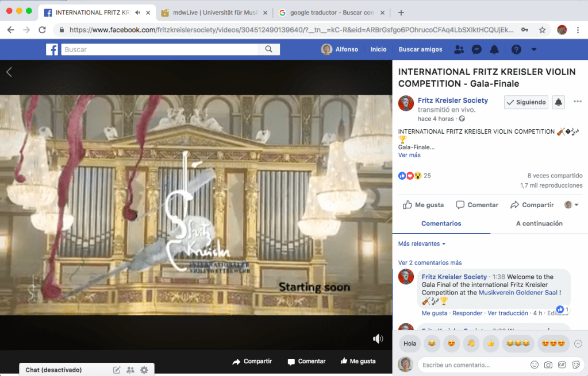Viewport: 588px width, 376px height.
Task: Collapse the quick reactions bar with the chevron
Action: point(578,344)
